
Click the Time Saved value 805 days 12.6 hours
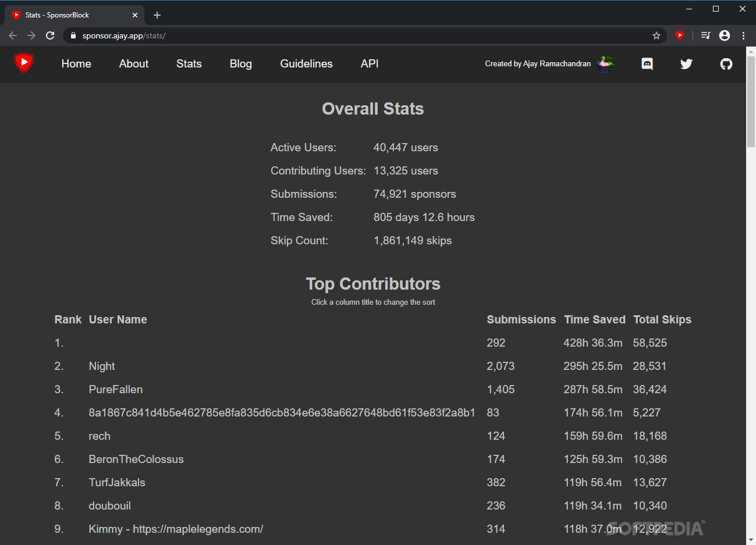424,218
